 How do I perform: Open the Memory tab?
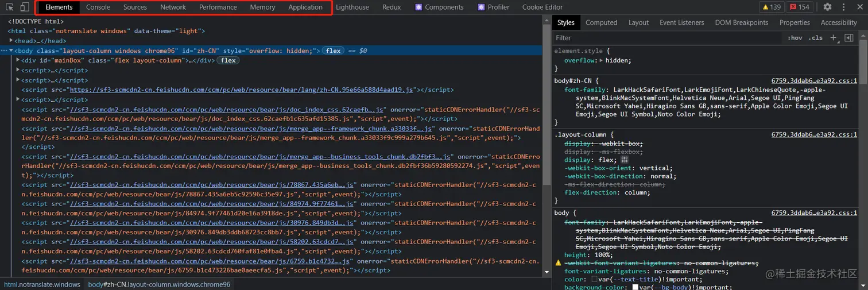262,7
